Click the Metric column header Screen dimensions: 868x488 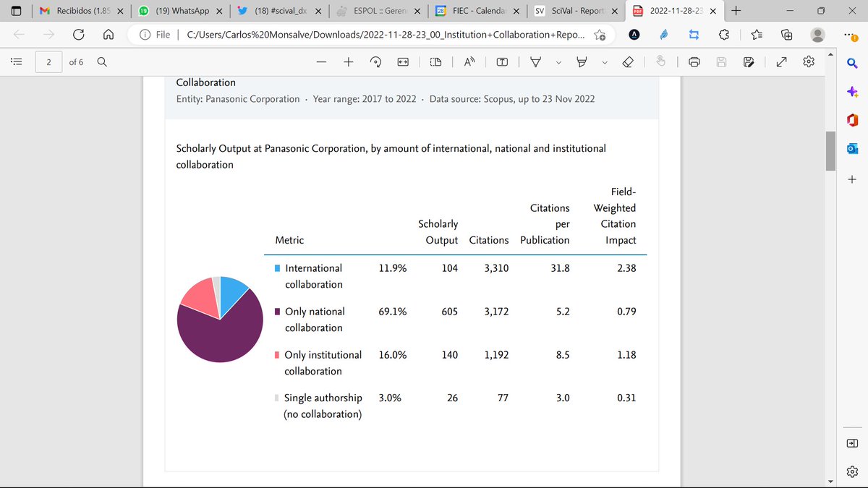289,239
